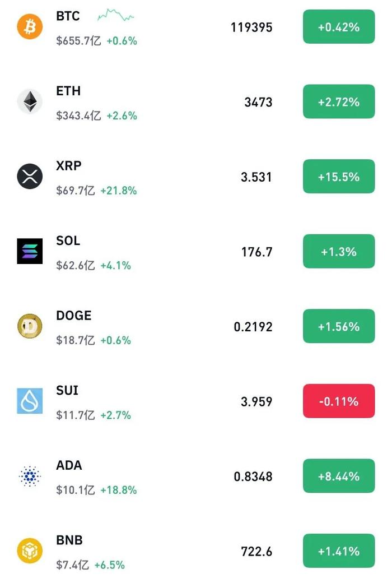View the BTC mini sparkline chart
The height and width of the screenshot is (583, 392).
click(115, 15)
